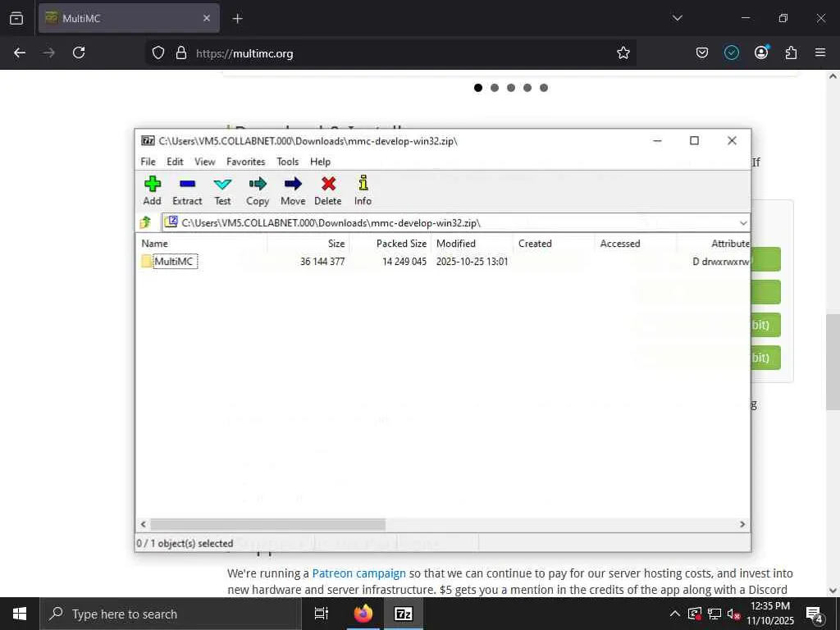Viewport: 840px width, 630px height.
Task: Bookmark this page with the star
Action: click(x=623, y=53)
